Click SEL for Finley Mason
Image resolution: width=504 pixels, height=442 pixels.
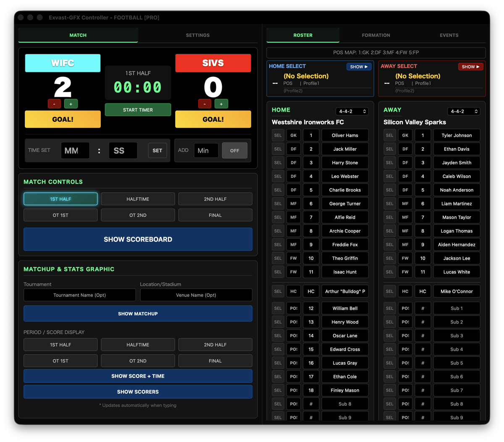click(278, 390)
